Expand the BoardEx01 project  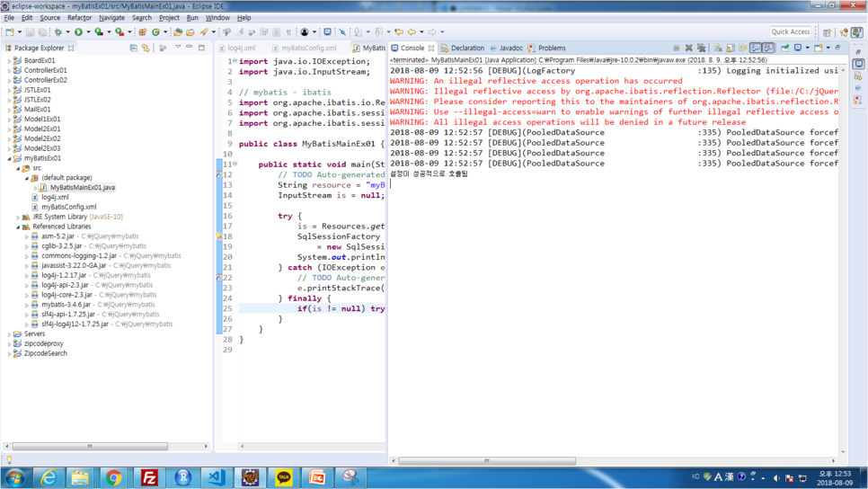click(9, 61)
